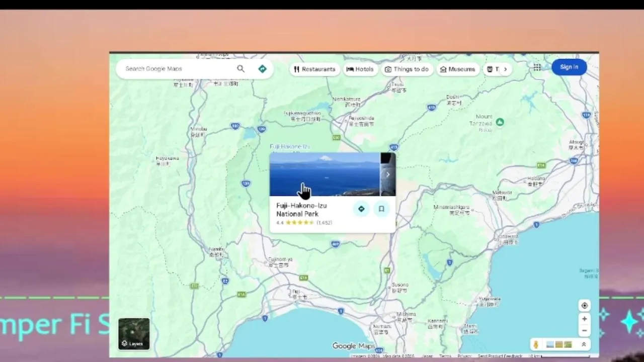644x362 pixels.
Task: Advance to next photo in place card
Action: point(388,174)
